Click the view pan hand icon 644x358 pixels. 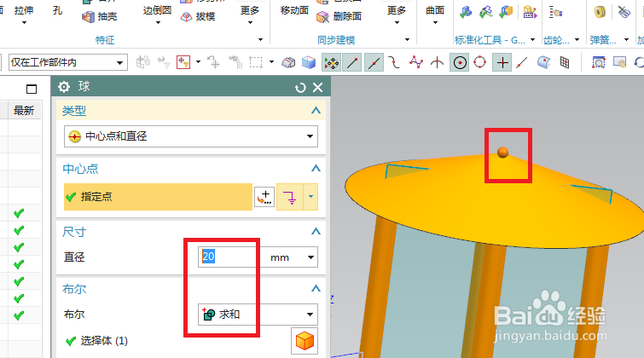[619, 62]
